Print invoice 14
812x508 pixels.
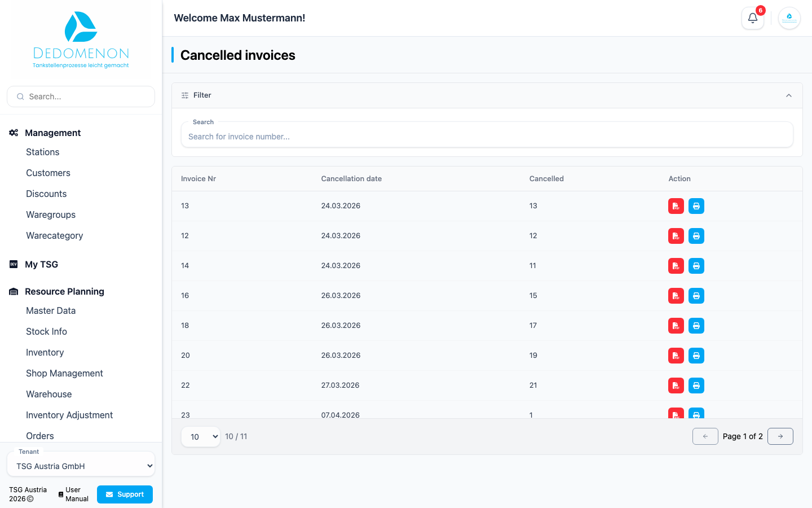696,266
